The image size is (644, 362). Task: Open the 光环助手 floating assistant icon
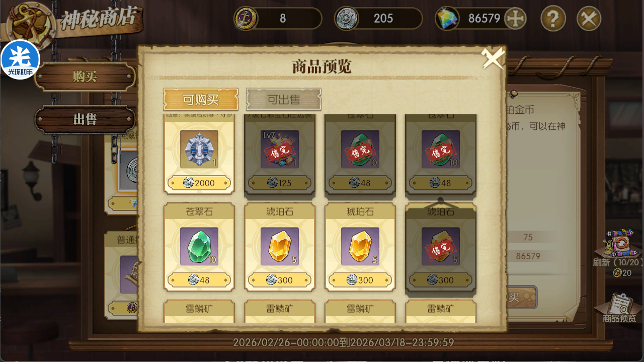click(20, 59)
